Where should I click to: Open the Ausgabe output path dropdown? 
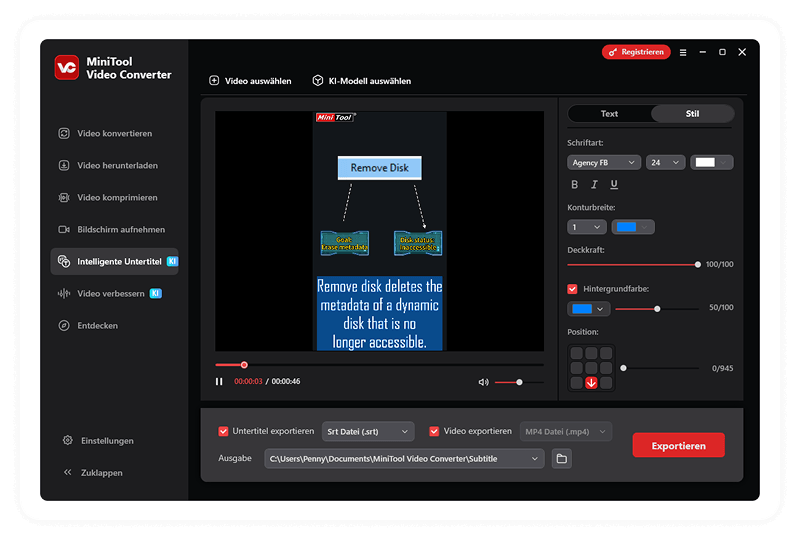click(404, 459)
